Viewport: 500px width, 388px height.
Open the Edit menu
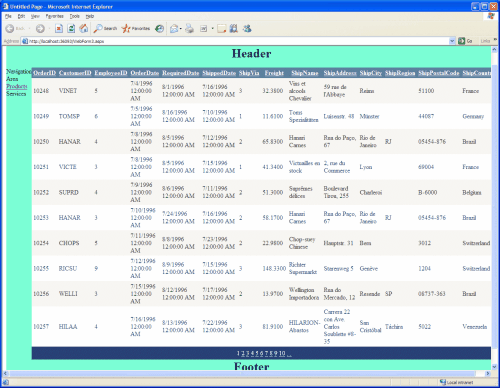(x=21, y=16)
